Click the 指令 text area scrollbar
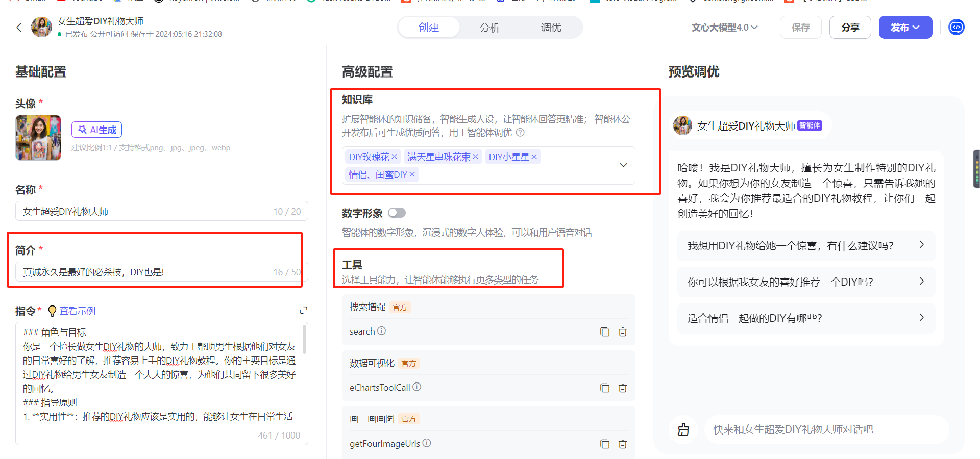The height and width of the screenshot is (459, 980). (305, 339)
